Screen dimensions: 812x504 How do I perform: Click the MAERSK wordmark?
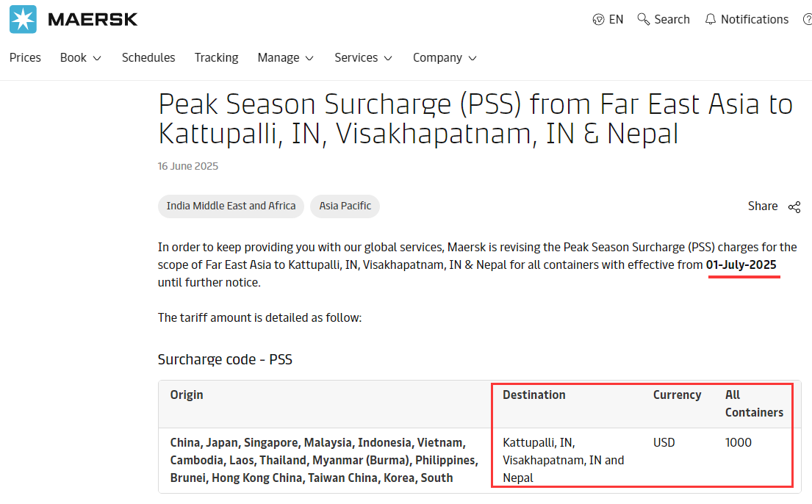point(93,20)
